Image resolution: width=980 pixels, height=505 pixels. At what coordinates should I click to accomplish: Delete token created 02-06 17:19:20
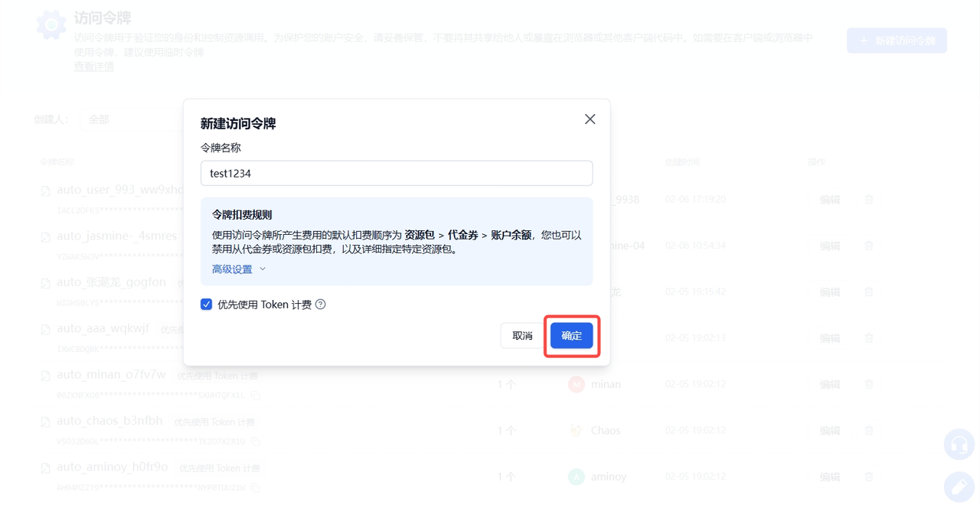pos(869,200)
